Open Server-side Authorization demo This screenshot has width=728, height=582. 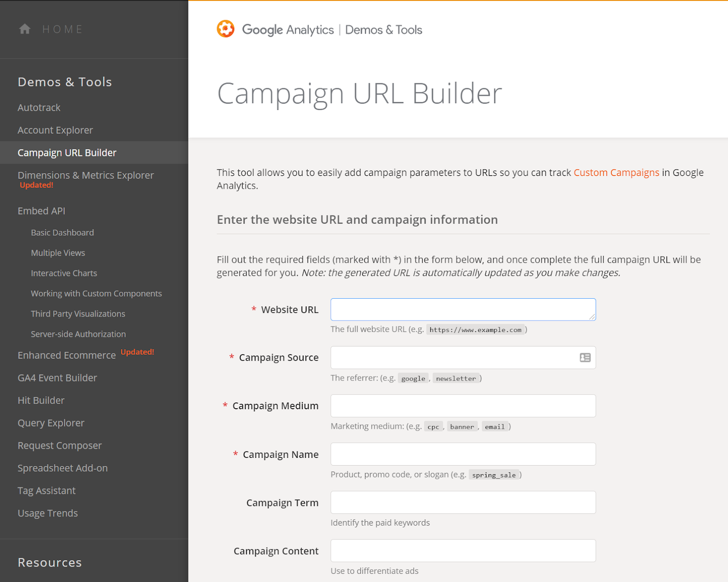78,334
